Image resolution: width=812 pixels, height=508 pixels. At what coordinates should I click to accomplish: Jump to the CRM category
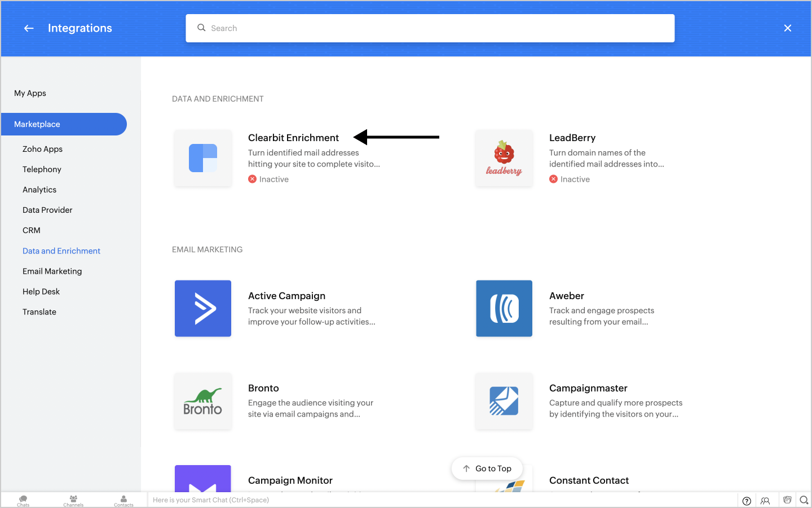coord(32,230)
